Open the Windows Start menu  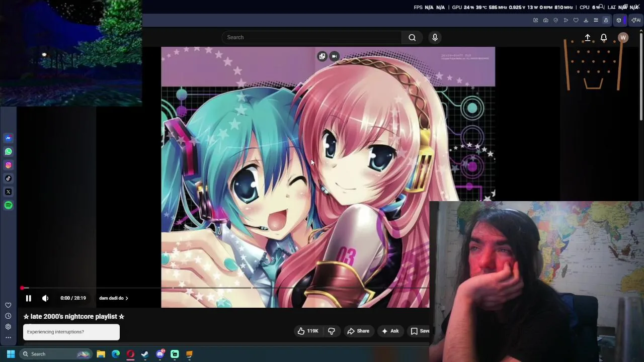click(x=11, y=354)
